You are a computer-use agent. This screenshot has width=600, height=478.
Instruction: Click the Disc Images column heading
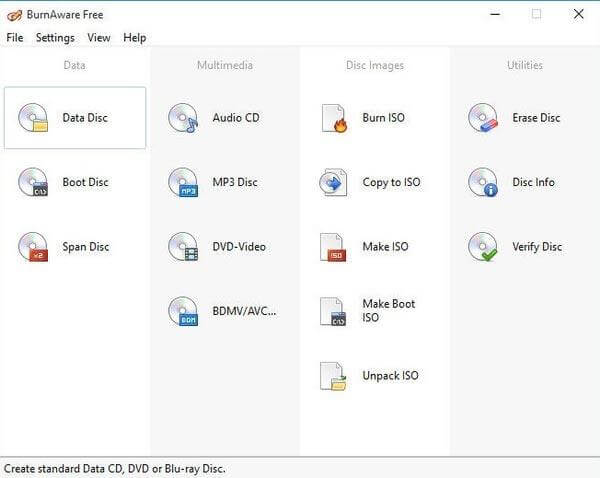click(x=375, y=65)
